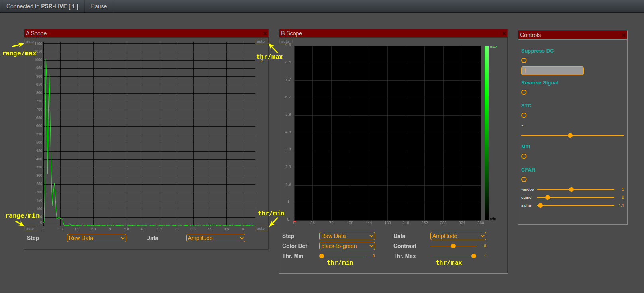Click the bottom-left auto button in A Scope

30,229
